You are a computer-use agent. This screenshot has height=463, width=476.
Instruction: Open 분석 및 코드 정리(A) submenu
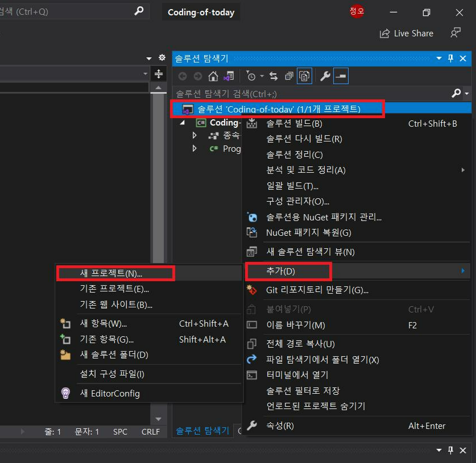click(357, 170)
